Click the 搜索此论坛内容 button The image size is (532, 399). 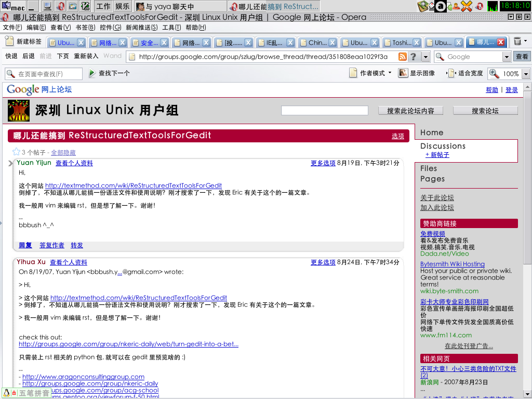410,111
